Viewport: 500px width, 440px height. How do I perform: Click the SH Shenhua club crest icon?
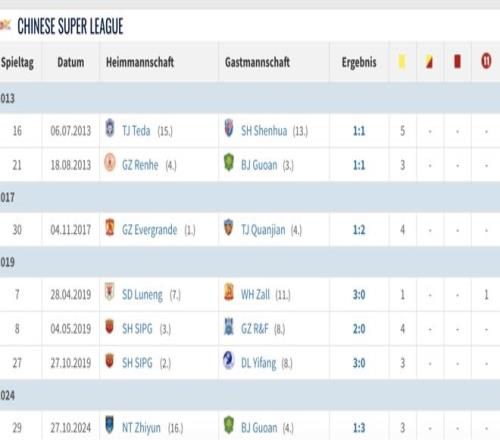coord(229,128)
